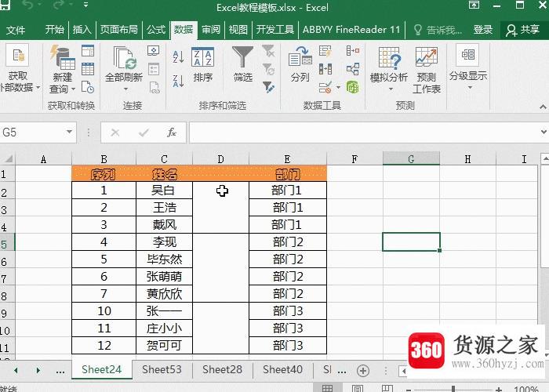Open Manage Data Model icon
This screenshot has height=392, width=549.
[353, 87]
